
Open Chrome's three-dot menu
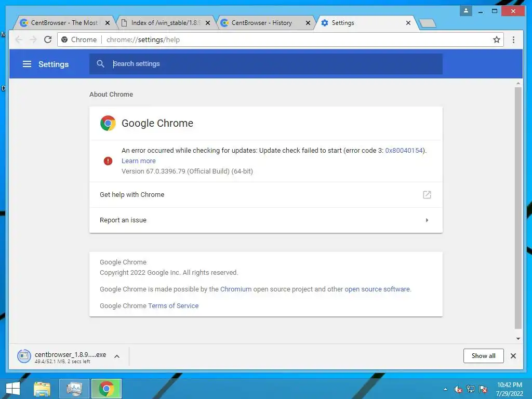click(514, 39)
